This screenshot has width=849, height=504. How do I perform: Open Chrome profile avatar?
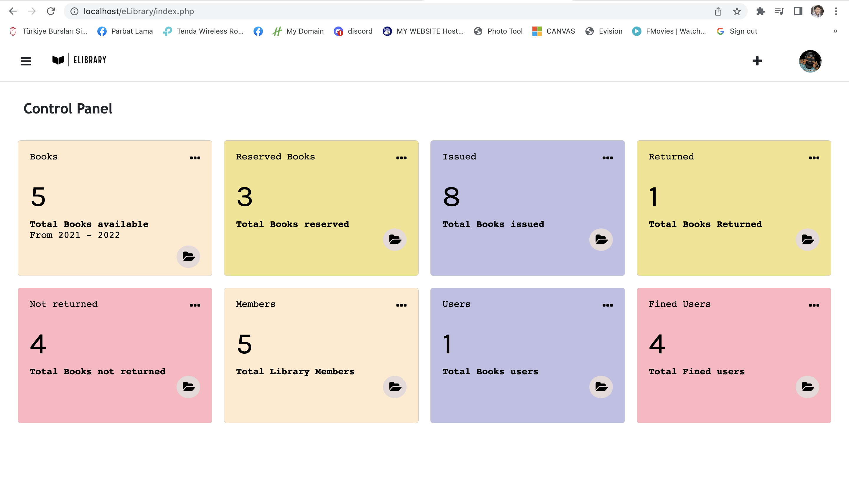[817, 11]
